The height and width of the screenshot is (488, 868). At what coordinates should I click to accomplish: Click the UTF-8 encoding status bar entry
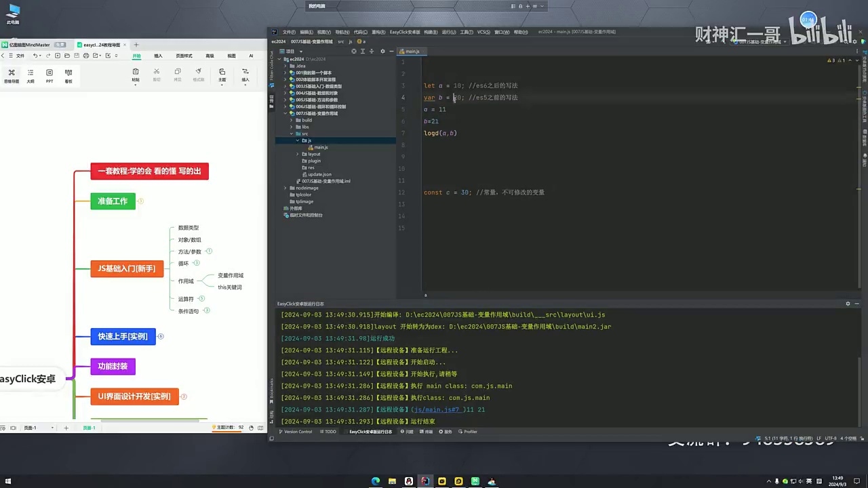click(x=832, y=439)
